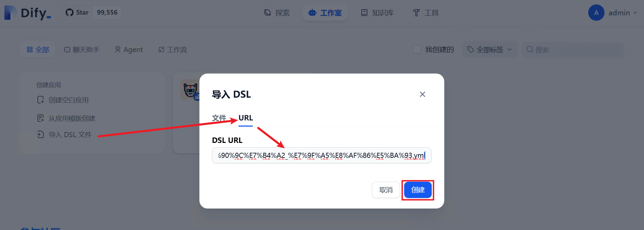This screenshot has height=230, width=644.
Task: Filter apps by 聊天助手 type
Action: tap(82, 50)
